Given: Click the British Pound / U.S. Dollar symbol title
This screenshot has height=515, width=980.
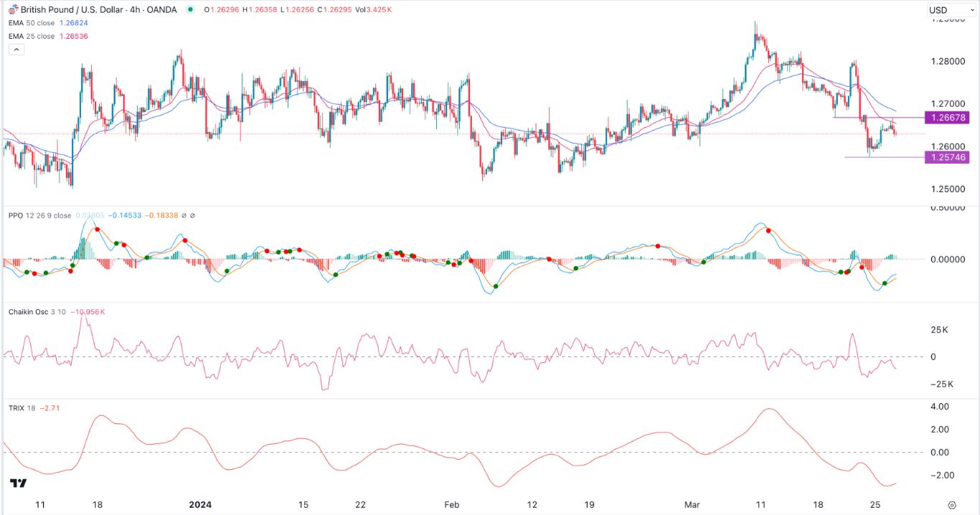Looking at the screenshot, I should (71, 10).
